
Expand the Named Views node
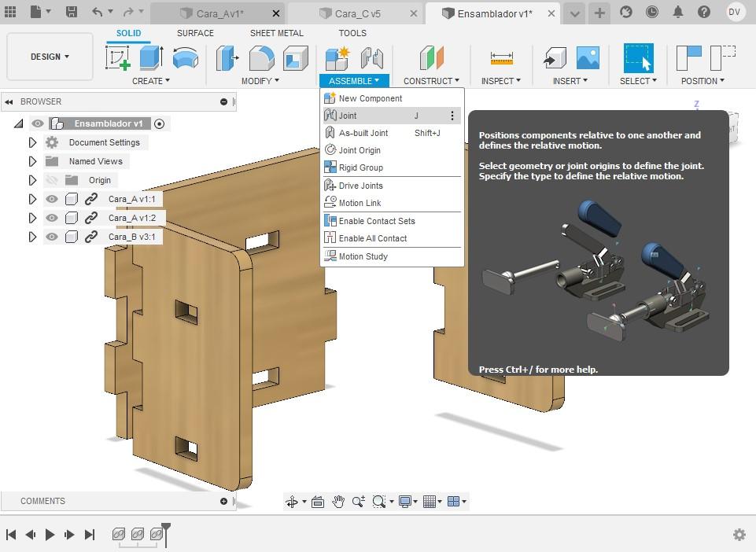[x=32, y=161]
